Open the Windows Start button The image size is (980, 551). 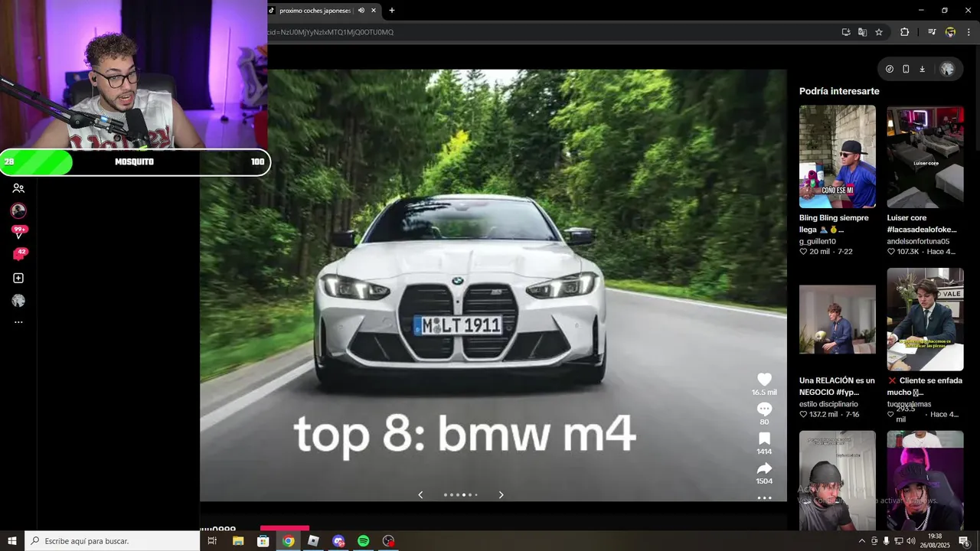click(12, 541)
